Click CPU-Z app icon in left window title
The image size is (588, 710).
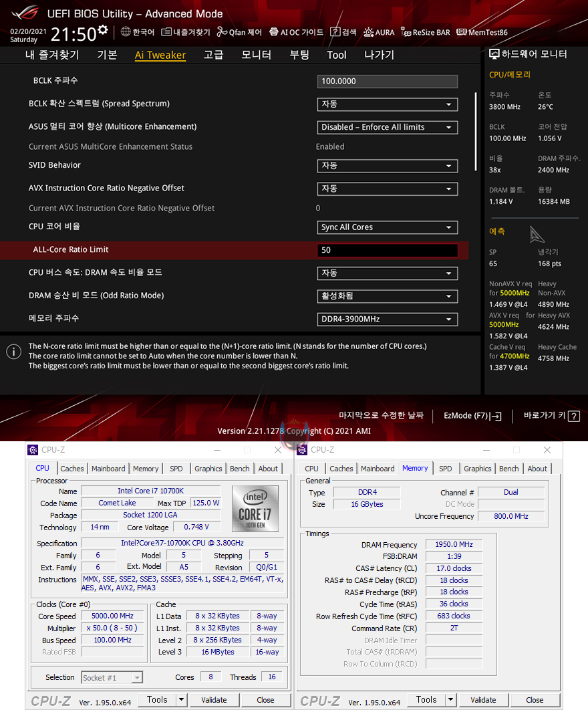click(33, 450)
